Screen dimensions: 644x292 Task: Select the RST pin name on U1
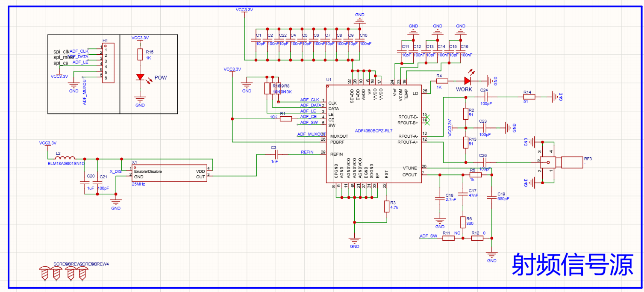386,174
